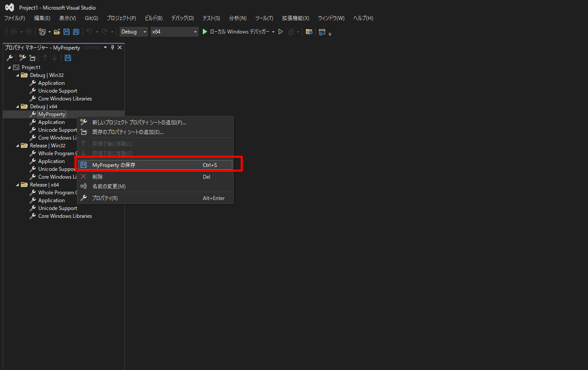Click the undo arrow icon
This screenshot has height=370, width=588.
pos(89,32)
